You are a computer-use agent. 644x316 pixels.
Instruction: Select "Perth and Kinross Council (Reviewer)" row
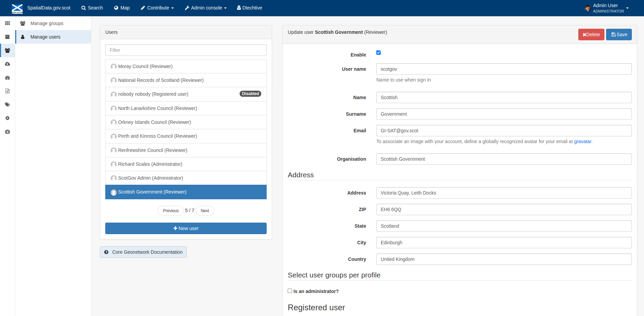point(186,136)
